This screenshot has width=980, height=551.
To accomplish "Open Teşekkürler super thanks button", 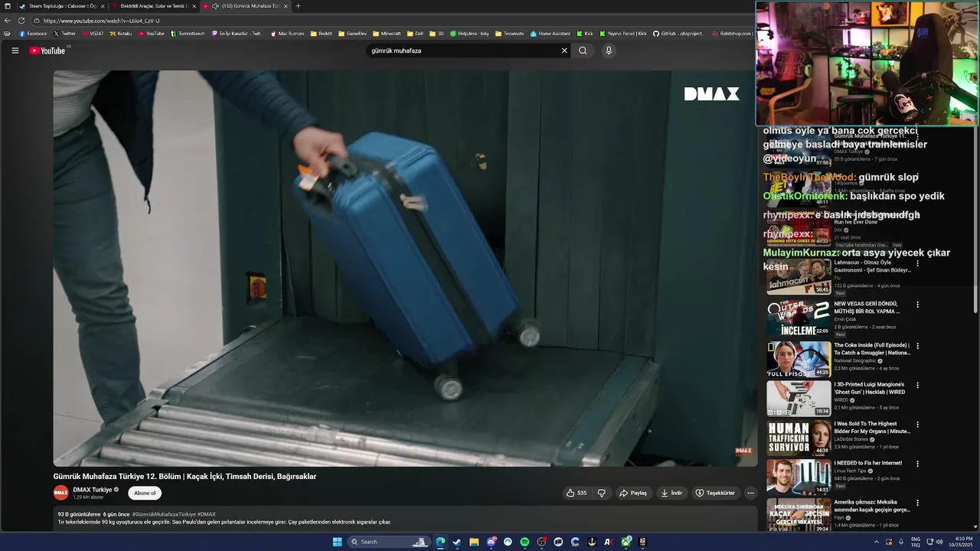I will click(x=715, y=493).
